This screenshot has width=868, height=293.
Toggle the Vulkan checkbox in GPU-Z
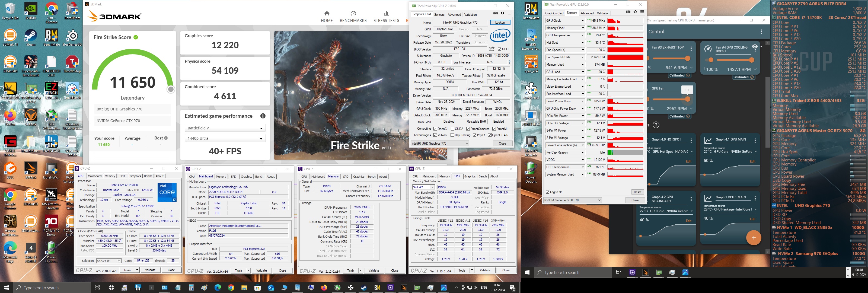click(x=435, y=135)
